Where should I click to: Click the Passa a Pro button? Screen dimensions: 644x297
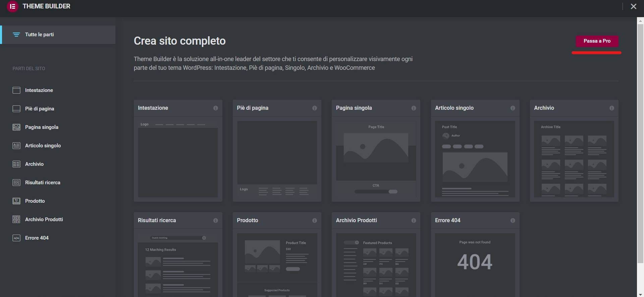pos(597,41)
